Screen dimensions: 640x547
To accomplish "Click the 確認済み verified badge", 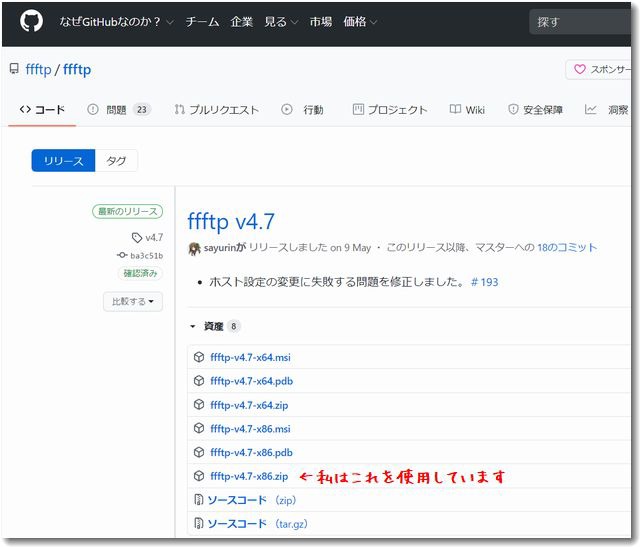I will (x=141, y=273).
